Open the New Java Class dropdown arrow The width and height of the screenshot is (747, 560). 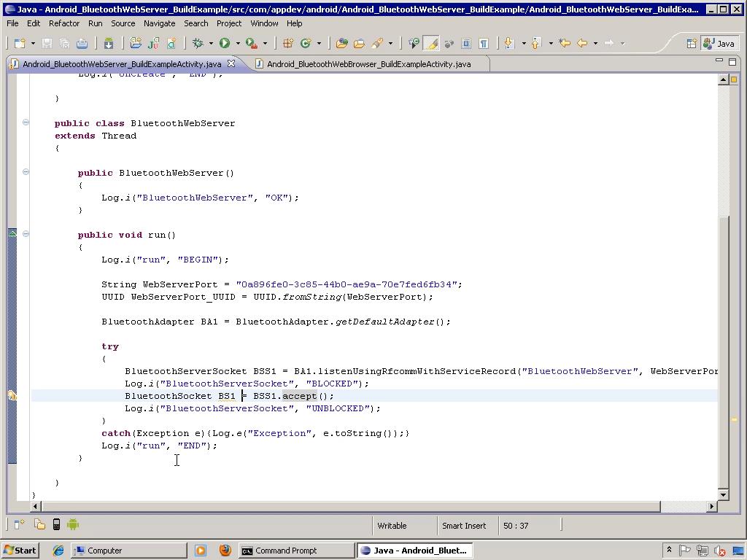click(319, 43)
